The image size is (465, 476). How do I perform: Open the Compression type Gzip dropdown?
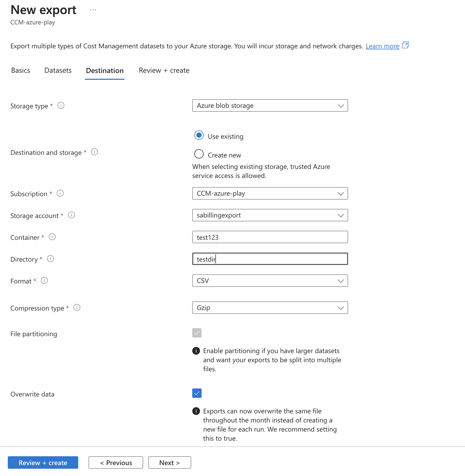coord(270,308)
